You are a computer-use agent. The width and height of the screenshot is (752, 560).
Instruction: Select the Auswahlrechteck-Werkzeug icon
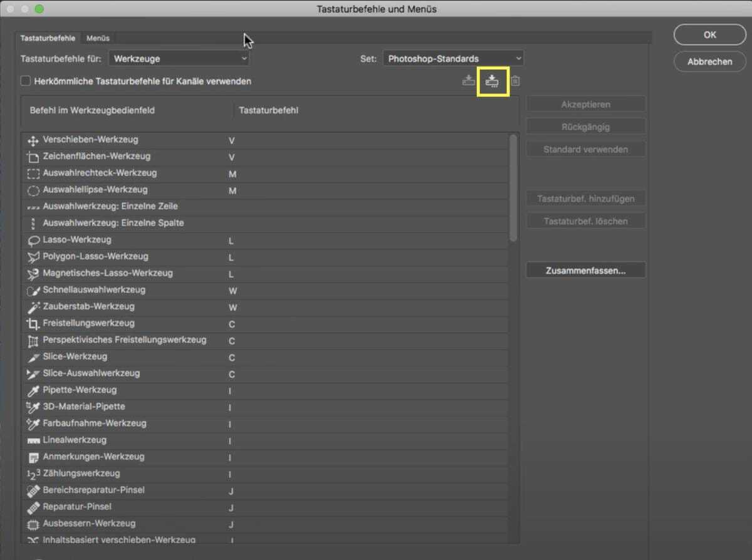click(x=32, y=173)
